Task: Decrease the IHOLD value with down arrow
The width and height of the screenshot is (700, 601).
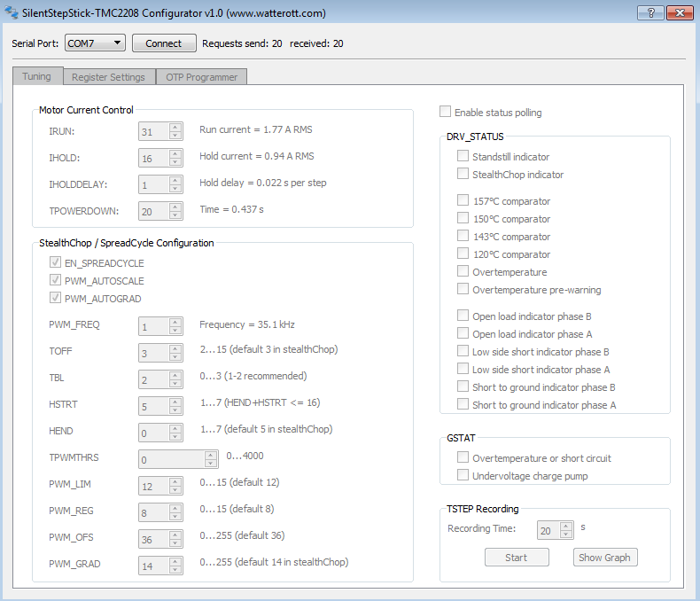Action: pyautogui.click(x=176, y=162)
